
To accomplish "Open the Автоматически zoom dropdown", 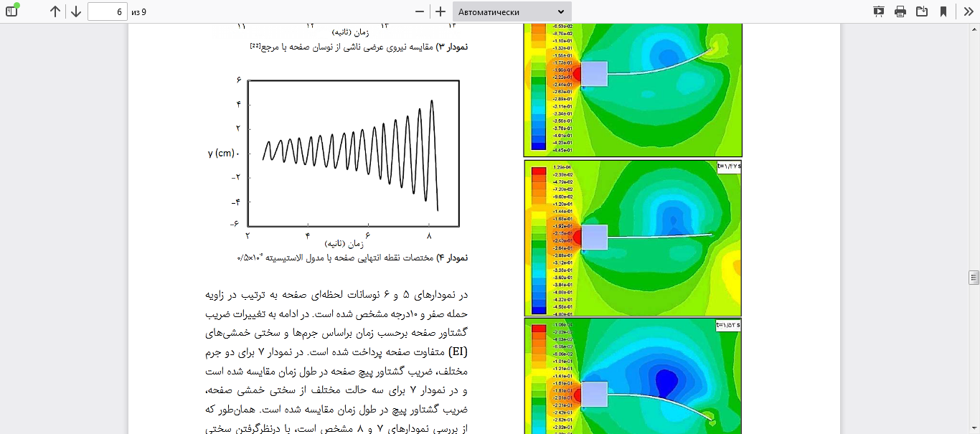I will click(512, 11).
